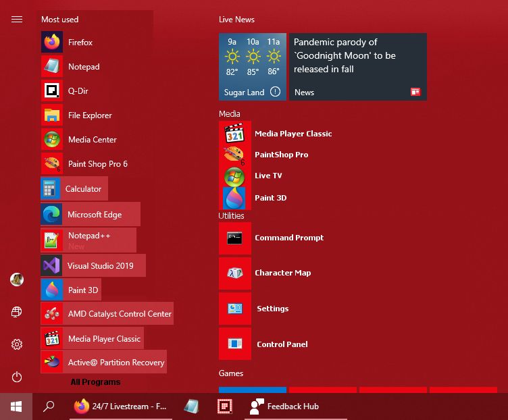Click the AMD Catalyst Control Center label

[x=120, y=314]
